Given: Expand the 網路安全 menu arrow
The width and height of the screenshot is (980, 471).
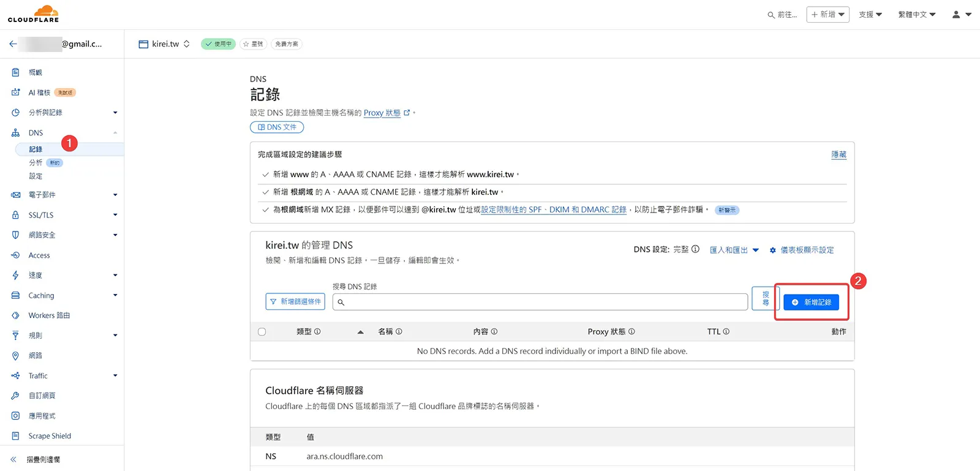Looking at the screenshot, I should (115, 235).
